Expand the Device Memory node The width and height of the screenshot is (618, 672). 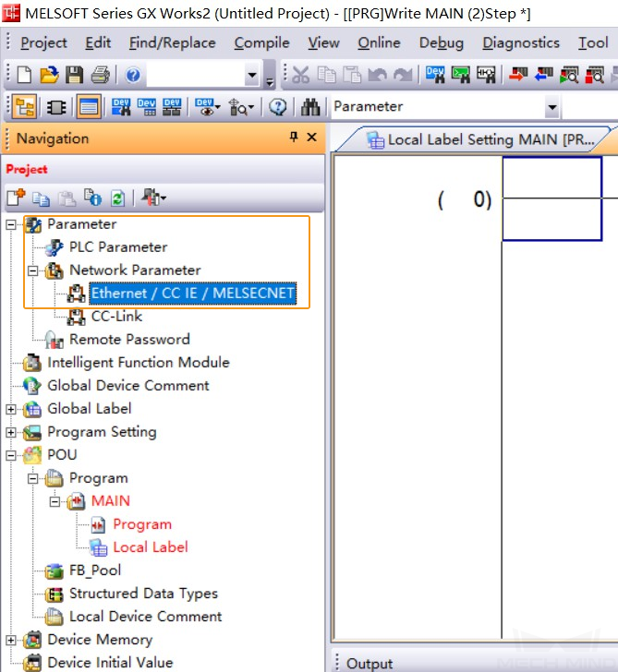pyautogui.click(x=11, y=641)
